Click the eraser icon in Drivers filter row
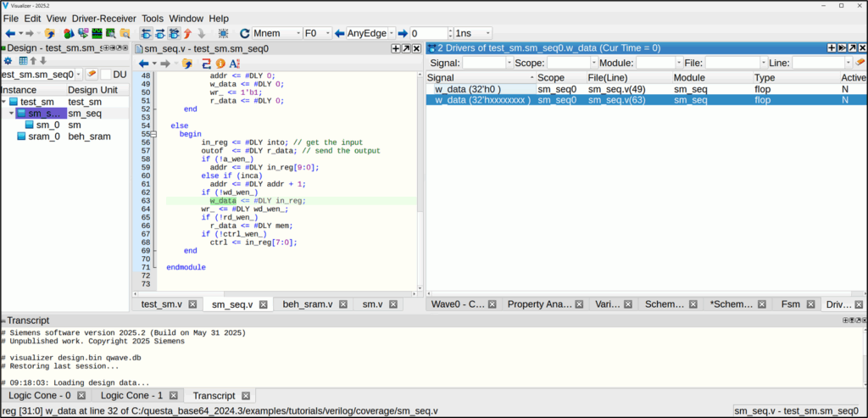868x418 pixels. tap(860, 63)
